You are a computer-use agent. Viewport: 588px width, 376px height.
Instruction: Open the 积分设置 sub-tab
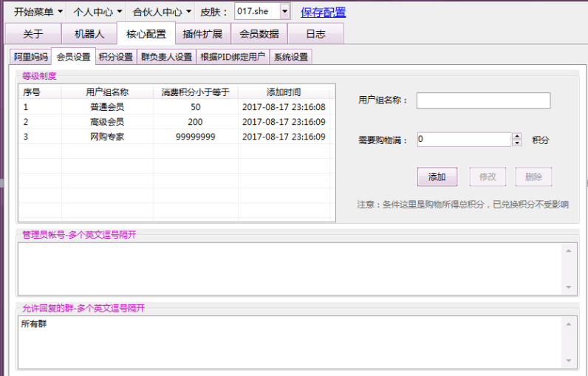click(115, 57)
